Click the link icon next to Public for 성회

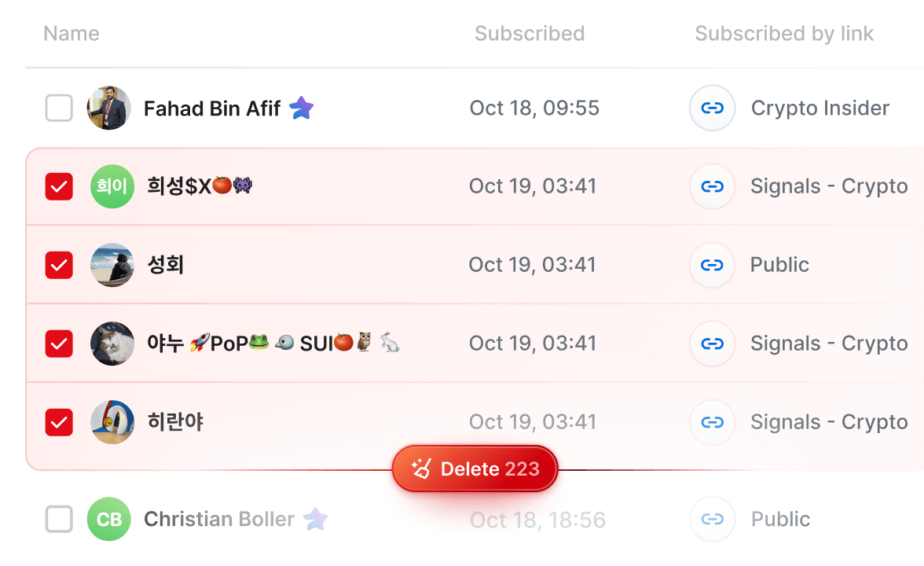712,265
